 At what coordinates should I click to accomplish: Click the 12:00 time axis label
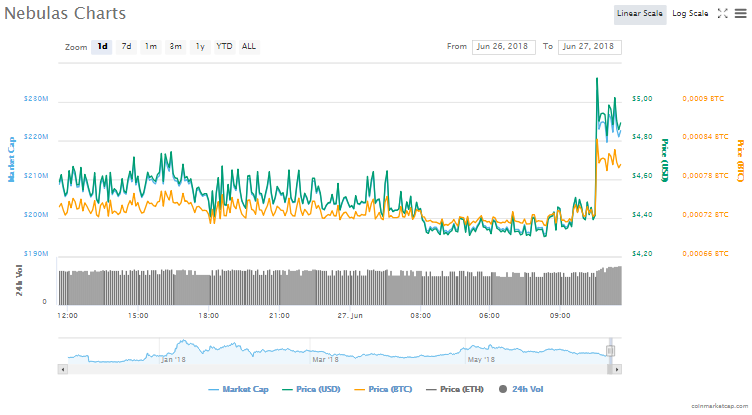pos(68,316)
